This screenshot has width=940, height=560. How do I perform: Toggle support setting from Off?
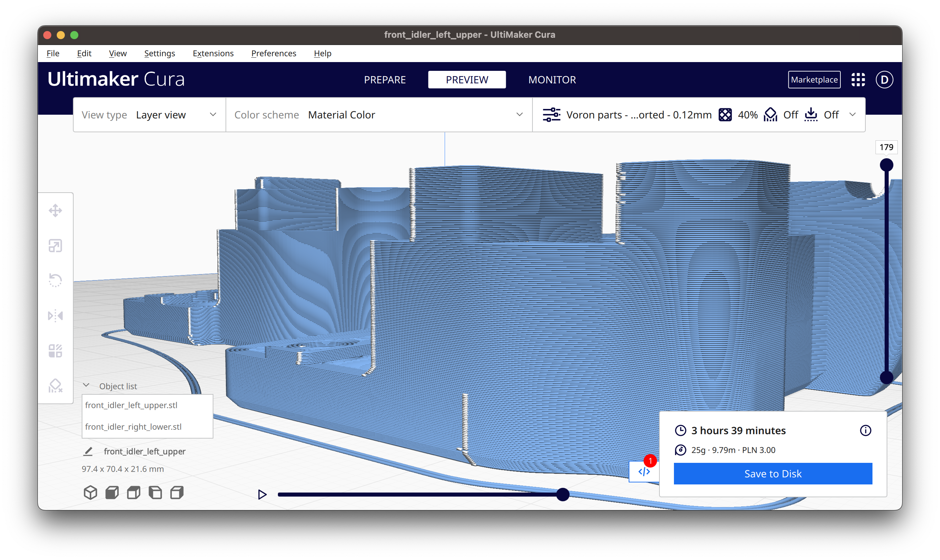point(781,114)
